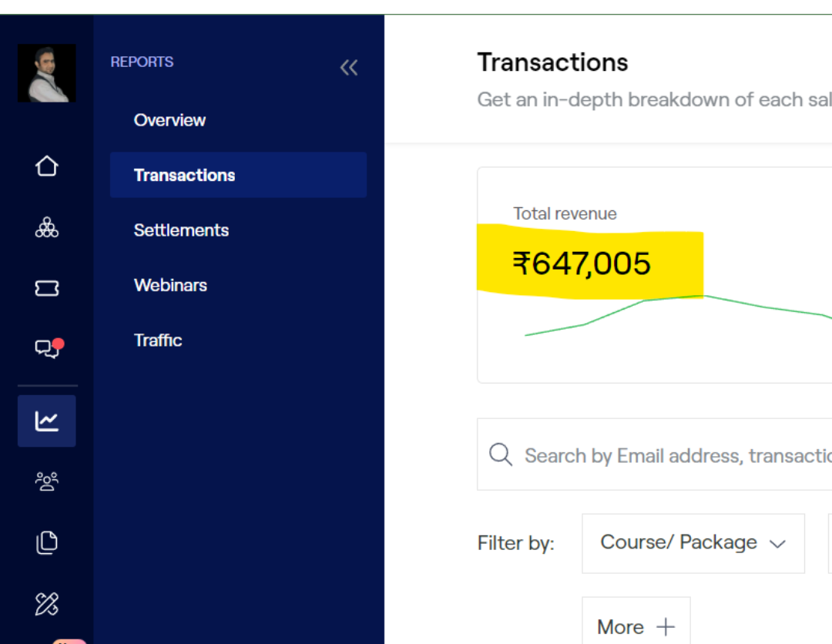Image resolution: width=832 pixels, height=644 pixels.
Task: Open the pencil-and-ruler design icon
Action: (47, 604)
